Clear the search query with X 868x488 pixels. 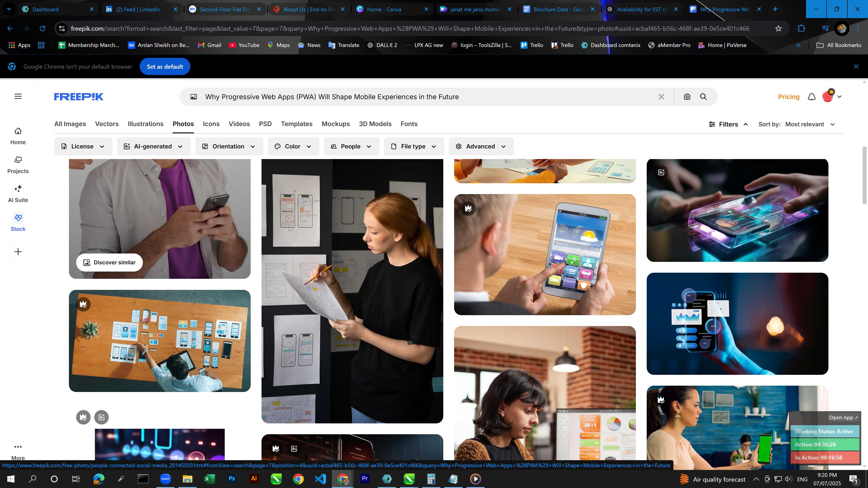[x=661, y=97]
